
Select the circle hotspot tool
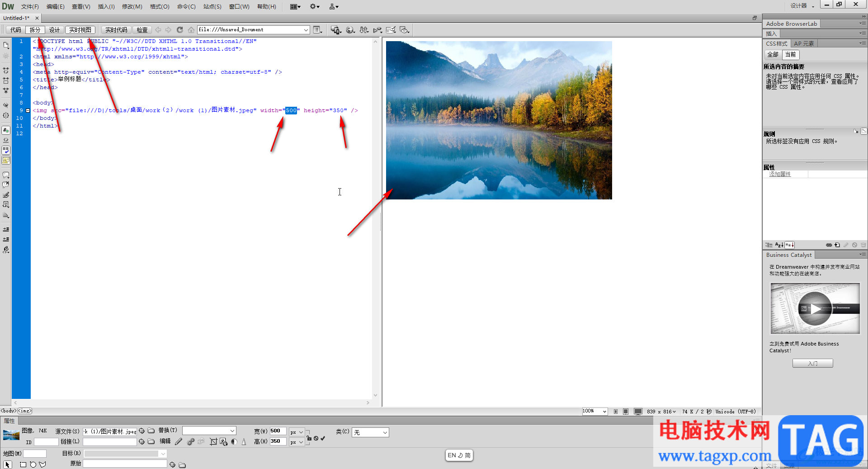click(33, 464)
